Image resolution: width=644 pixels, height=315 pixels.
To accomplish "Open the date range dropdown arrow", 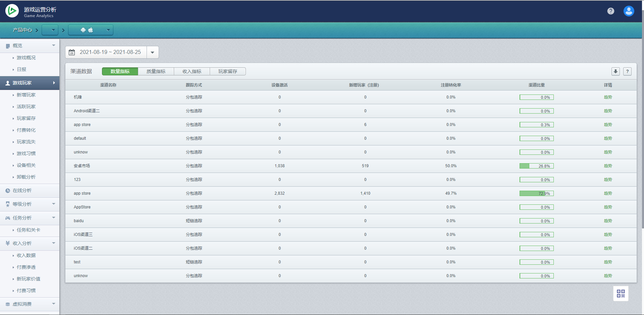I will [x=153, y=52].
